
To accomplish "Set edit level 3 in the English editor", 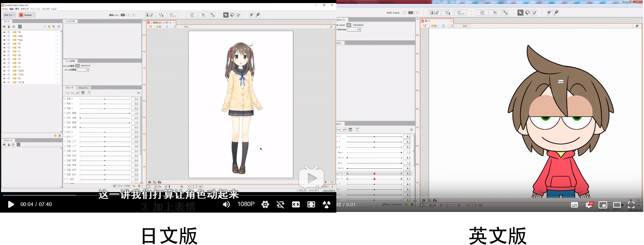I will coord(417,13).
